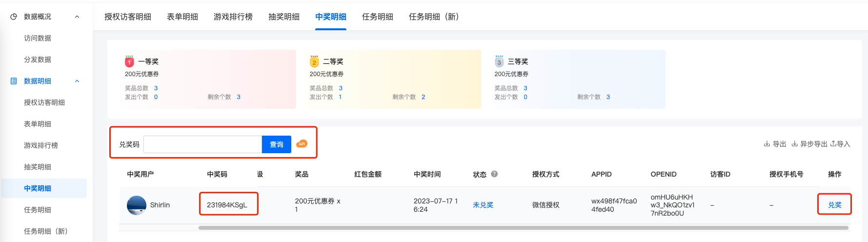Open the 游戏排行榜 tab
Screen dimensions: 868x242
pyautogui.click(x=233, y=17)
